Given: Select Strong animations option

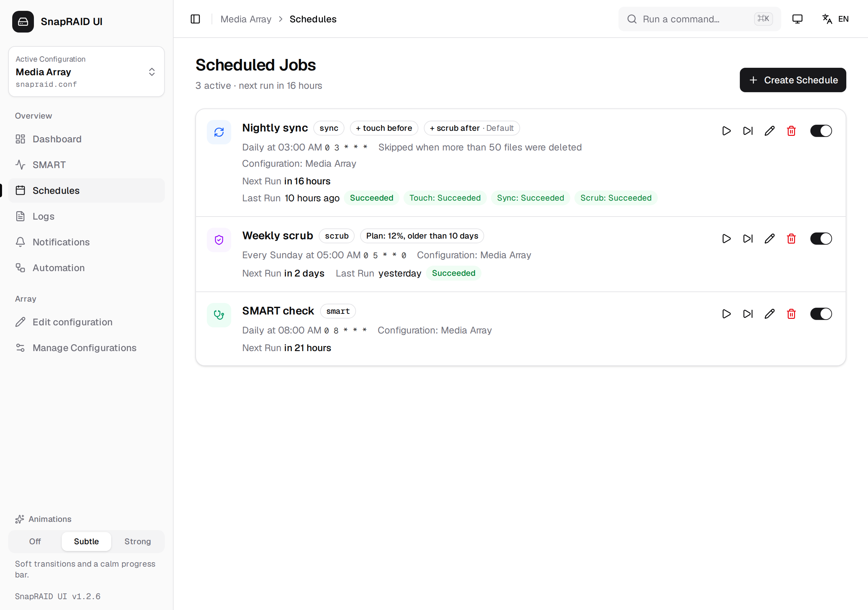Looking at the screenshot, I should [138, 541].
